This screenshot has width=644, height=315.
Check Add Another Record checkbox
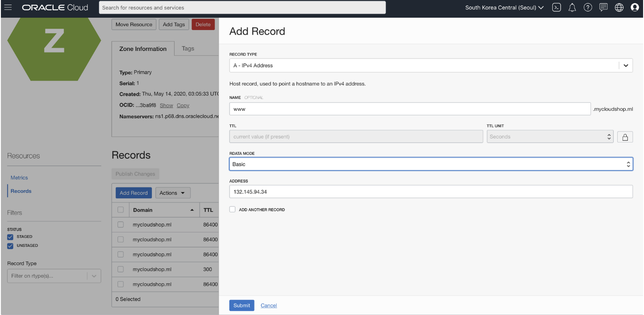pyautogui.click(x=232, y=210)
